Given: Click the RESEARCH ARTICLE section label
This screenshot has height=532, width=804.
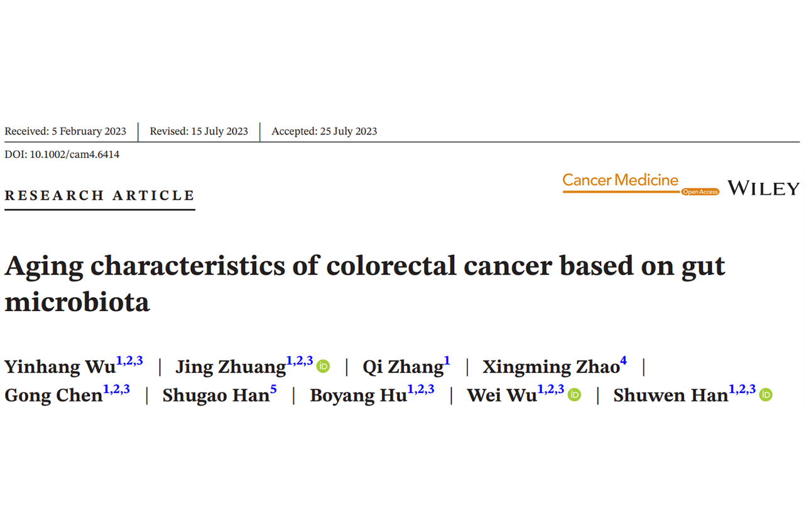Looking at the screenshot, I should (x=100, y=195).
